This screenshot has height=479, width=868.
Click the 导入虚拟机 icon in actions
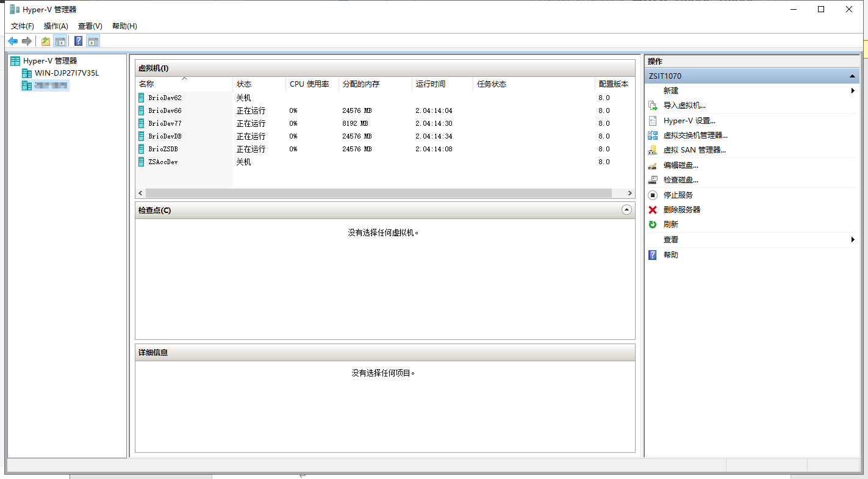653,106
